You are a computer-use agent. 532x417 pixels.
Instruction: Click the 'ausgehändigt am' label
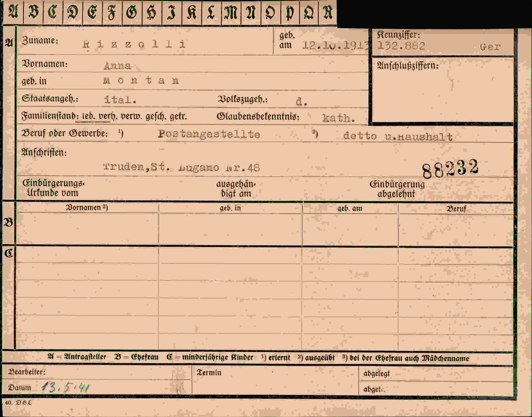click(236, 189)
